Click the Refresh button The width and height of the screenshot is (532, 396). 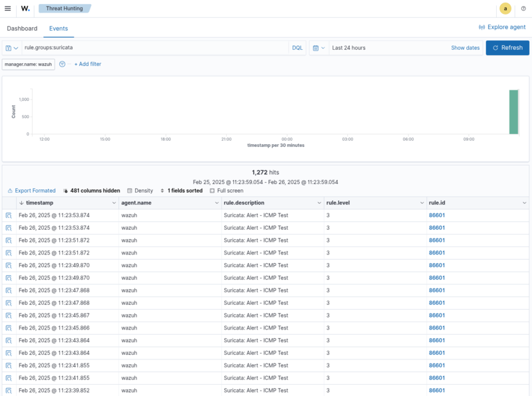coord(507,48)
